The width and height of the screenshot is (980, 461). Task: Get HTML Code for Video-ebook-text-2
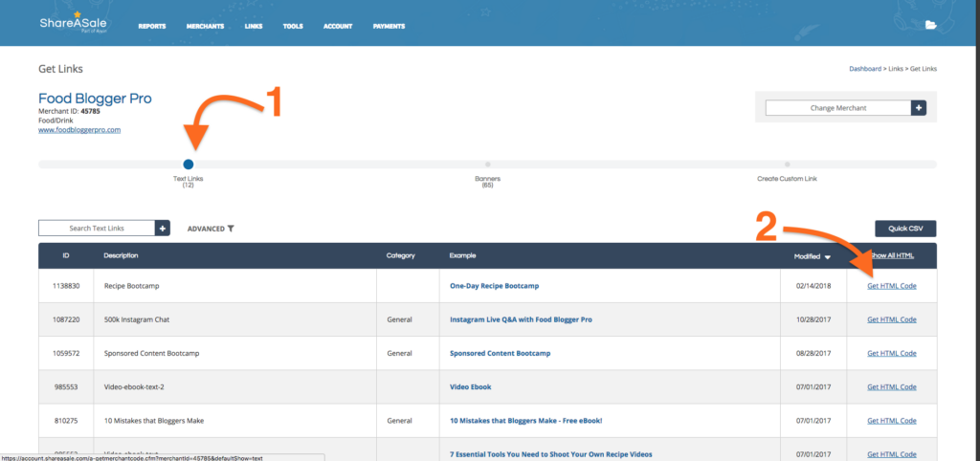coord(892,387)
